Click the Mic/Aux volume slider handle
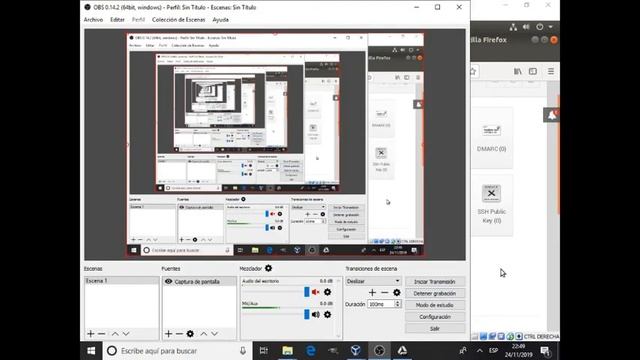The width and height of the screenshot is (640, 360). coord(307,314)
